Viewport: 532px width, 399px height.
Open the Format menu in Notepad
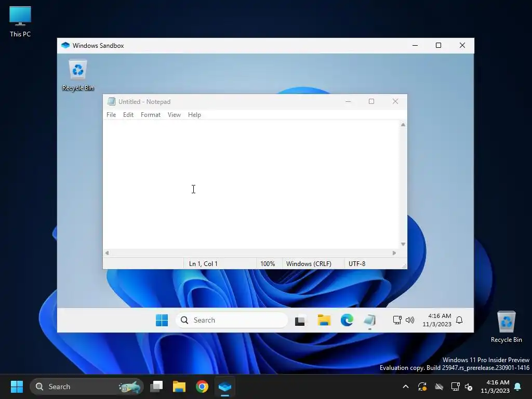(x=150, y=115)
